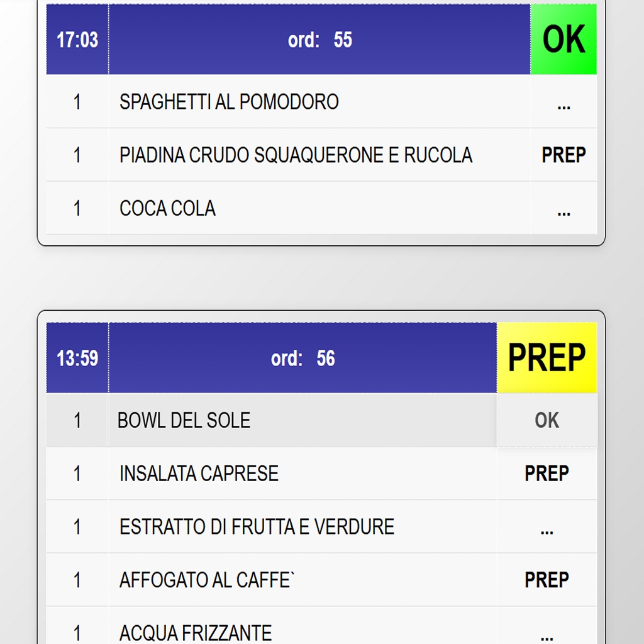644x644 pixels.
Task: Toggle status dots for ACQUA FRIZZANTE
Action: (547, 632)
